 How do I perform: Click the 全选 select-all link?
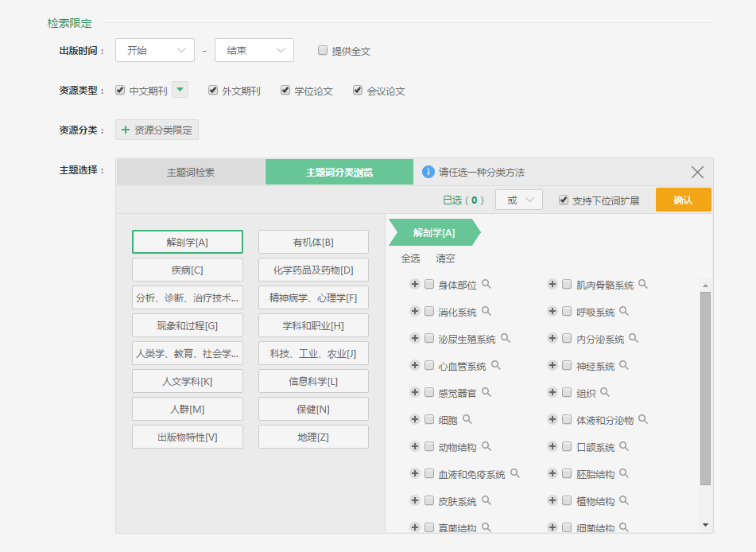click(x=410, y=259)
